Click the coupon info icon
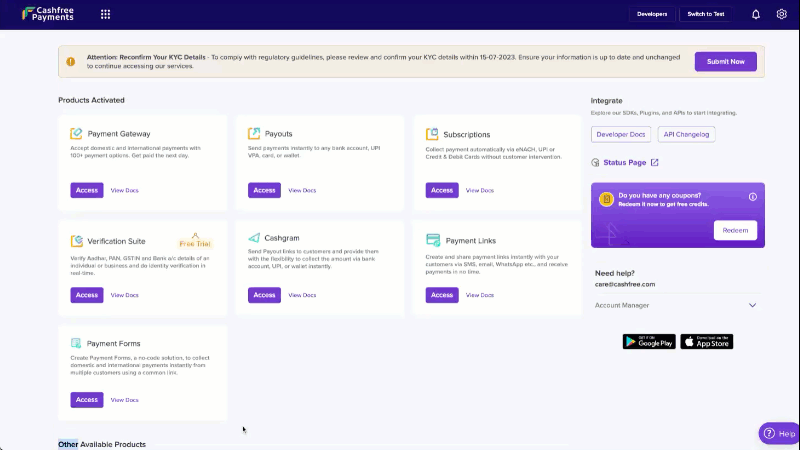The image size is (800, 450). point(753,197)
